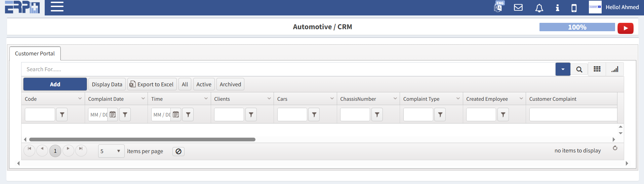Click the language translation icon
This screenshot has width=644, height=184.
pos(498,7)
